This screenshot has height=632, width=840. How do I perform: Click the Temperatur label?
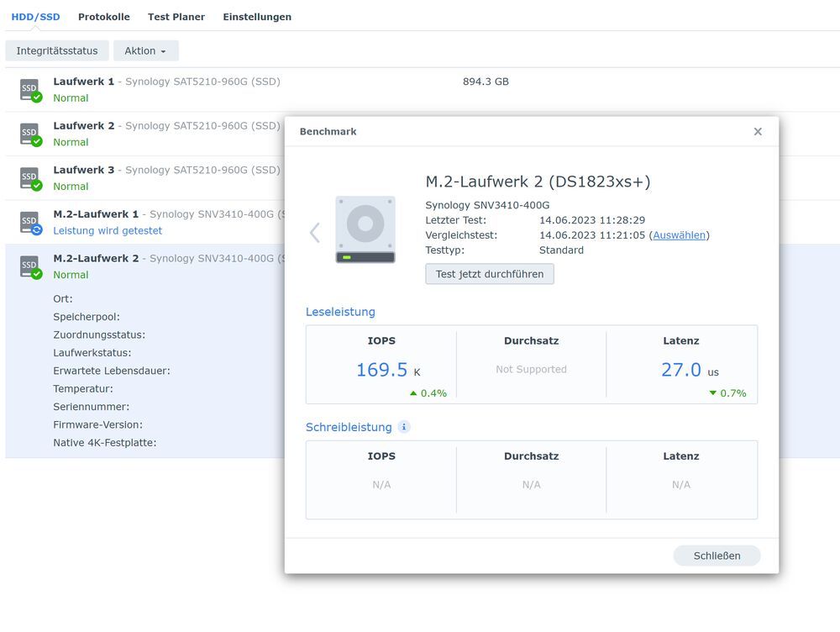pos(83,388)
